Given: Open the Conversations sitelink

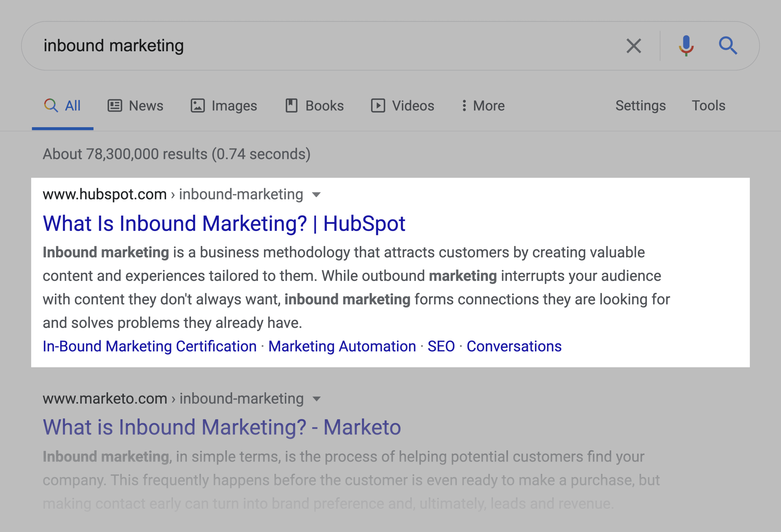Looking at the screenshot, I should tap(514, 346).
